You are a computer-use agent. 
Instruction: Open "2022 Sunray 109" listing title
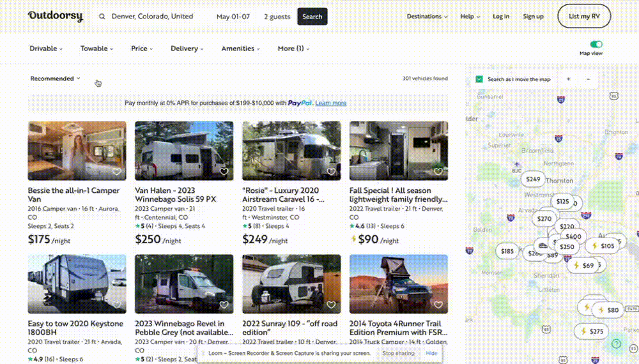coord(289,328)
